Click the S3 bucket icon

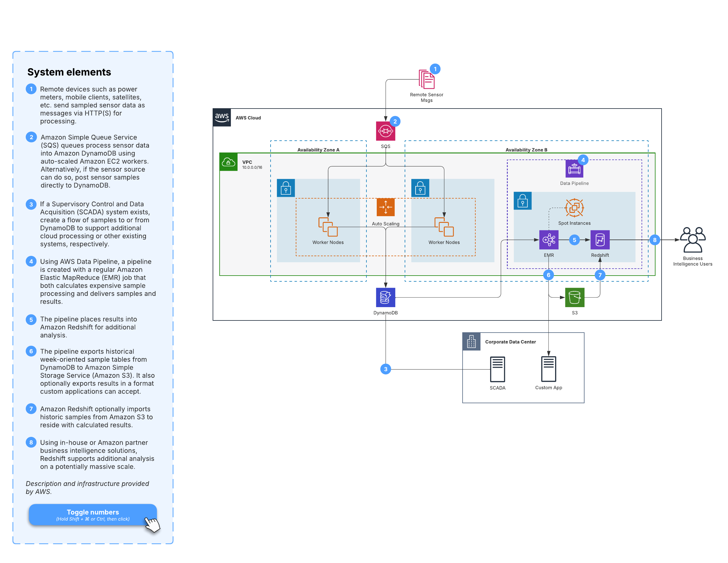574,297
